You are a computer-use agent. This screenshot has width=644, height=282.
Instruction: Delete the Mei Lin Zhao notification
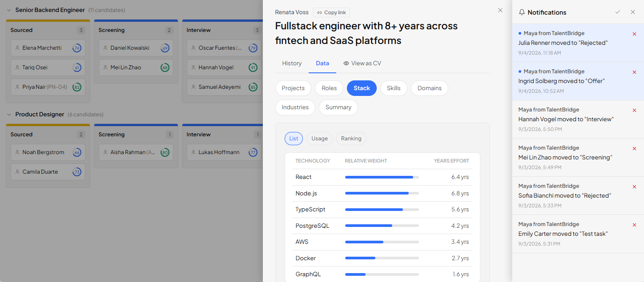[x=634, y=148]
